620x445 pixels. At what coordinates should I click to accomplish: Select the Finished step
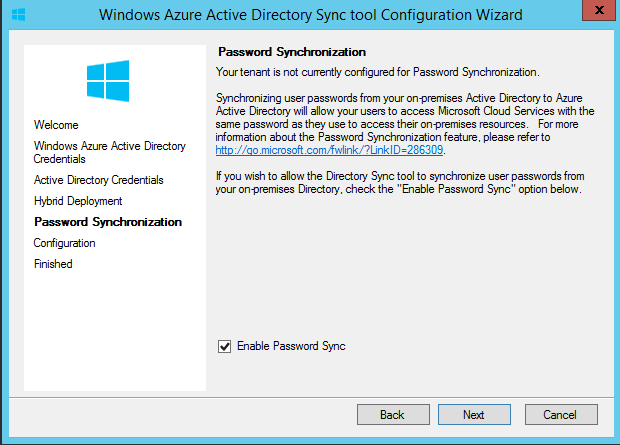click(53, 264)
